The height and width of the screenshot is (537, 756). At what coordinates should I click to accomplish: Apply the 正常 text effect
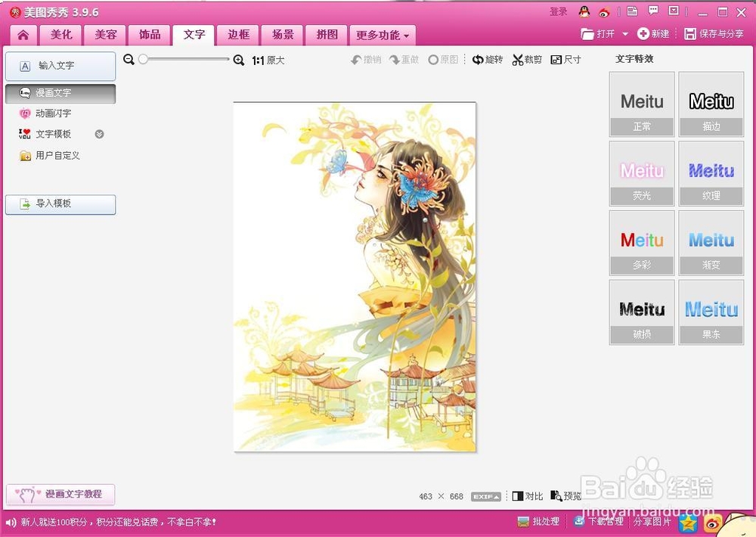tap(642, 104)
